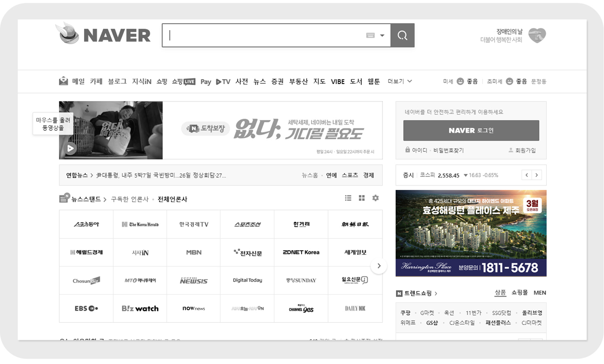Switch to 구독한 언론사 tab

click(x=130, y=199)
